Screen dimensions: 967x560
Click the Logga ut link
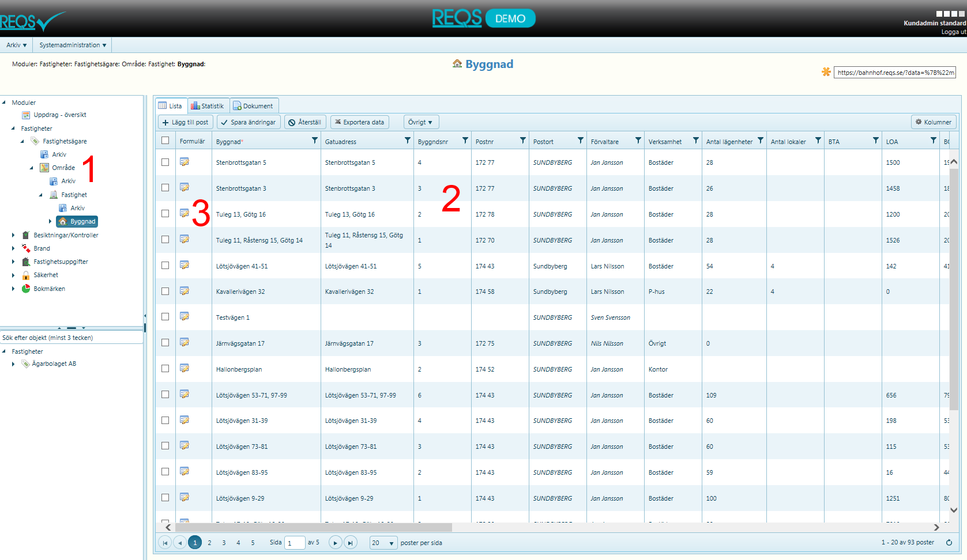coord(954,32)
